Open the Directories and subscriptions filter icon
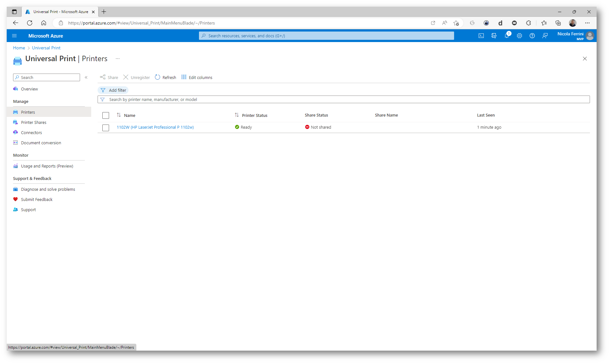The width and height of the screenshot is (610, 364). coord(494,36)
